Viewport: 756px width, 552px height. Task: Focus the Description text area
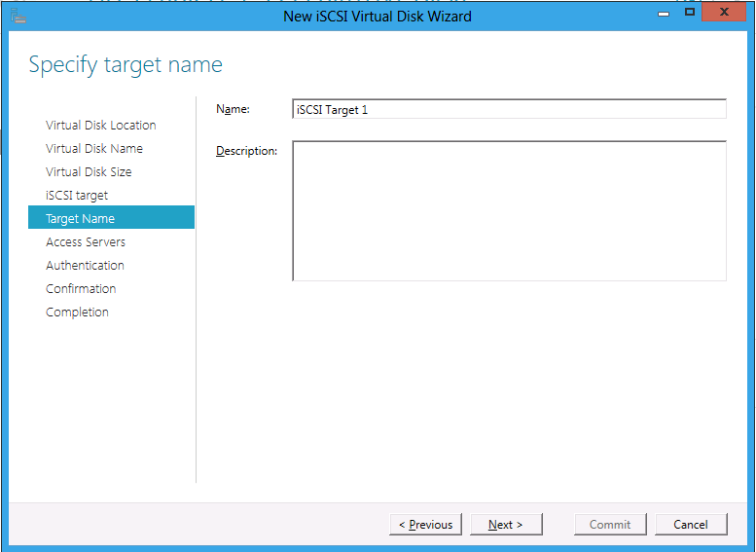pos(509,211)
